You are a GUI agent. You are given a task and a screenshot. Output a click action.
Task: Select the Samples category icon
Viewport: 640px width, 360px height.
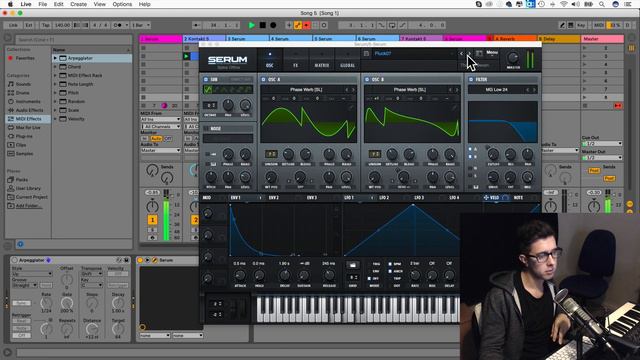pyautogui.click(x=11, y=153)
